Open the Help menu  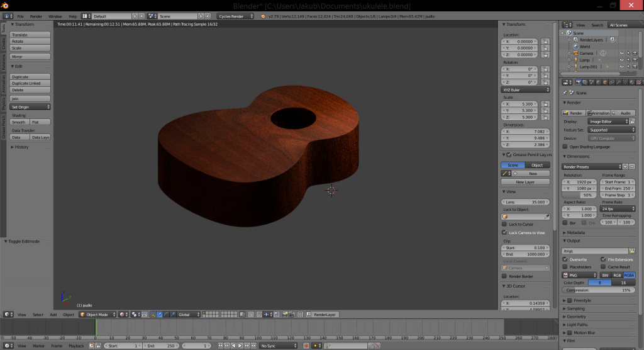[73, 16]
